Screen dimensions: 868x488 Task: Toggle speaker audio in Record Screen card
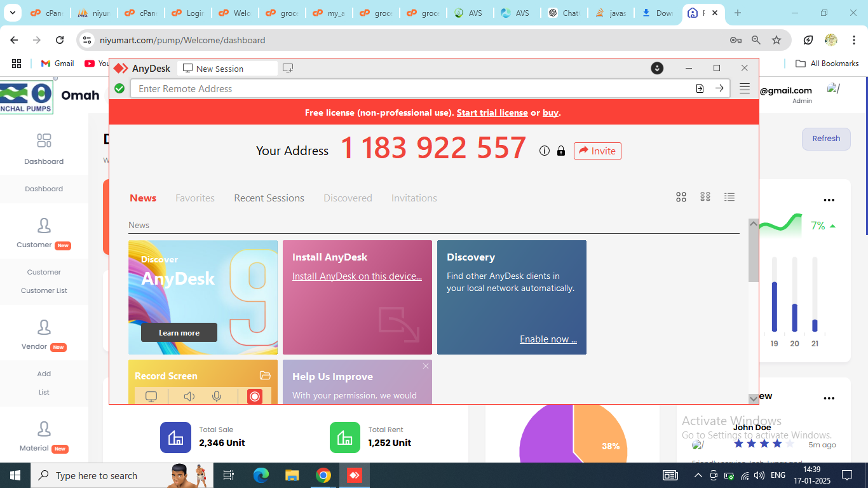click(189, 396)
